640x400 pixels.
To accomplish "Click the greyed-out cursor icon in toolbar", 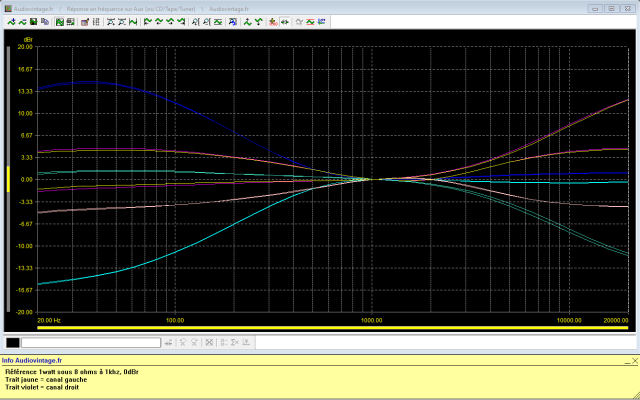I will 299,22.
